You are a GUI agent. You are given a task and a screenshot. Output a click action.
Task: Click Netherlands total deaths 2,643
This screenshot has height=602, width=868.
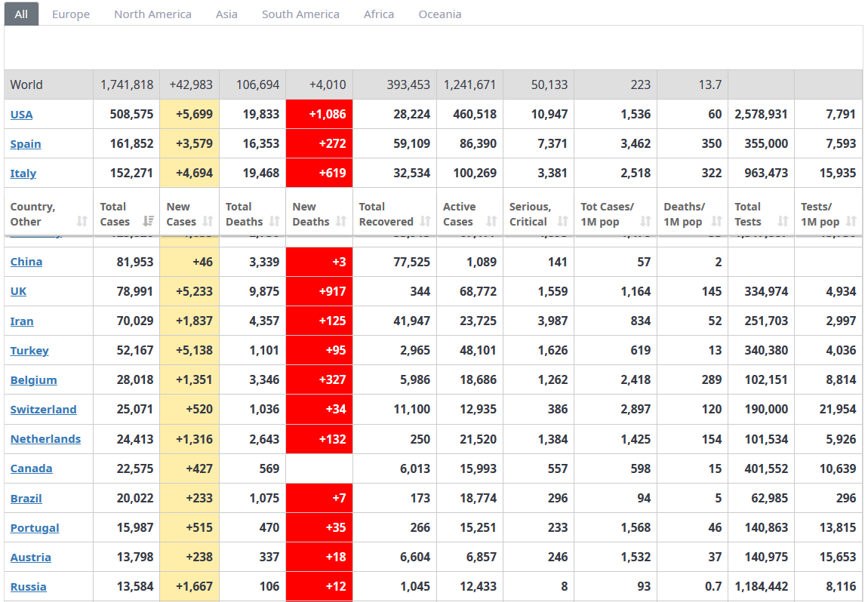265,439
